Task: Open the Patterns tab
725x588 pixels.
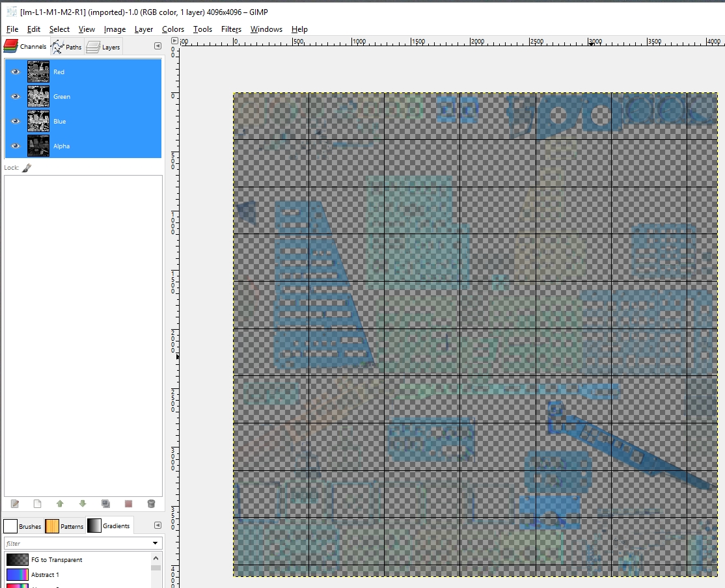Action: pyautogui.click(x=64, y=526)
